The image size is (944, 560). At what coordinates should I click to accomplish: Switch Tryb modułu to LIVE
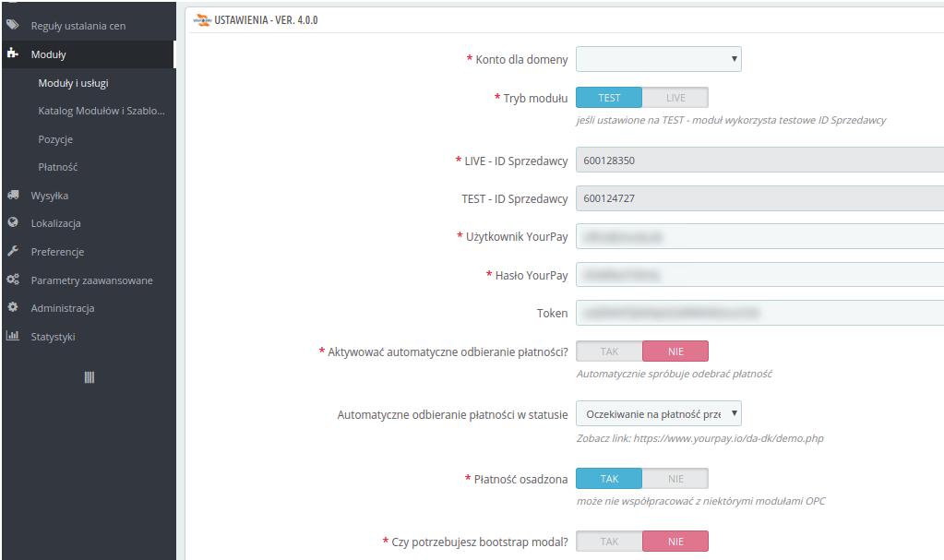pyautogui.click(x=675, y=98)
